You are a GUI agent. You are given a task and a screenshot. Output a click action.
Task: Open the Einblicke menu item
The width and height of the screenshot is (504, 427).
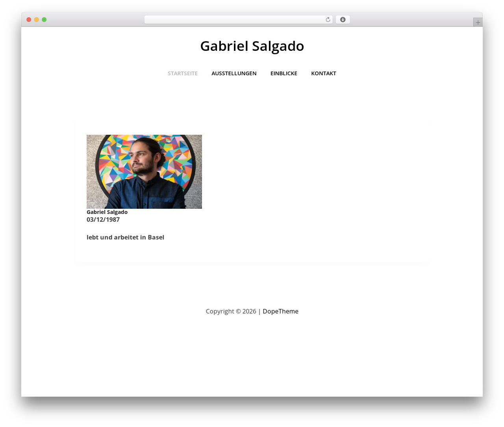[284, 73]
